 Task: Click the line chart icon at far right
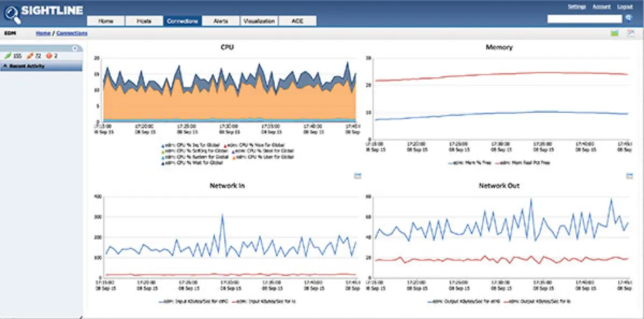(x=631, y=33)
